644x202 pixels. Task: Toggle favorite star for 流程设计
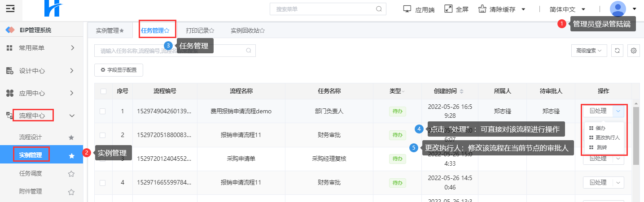tap(71, 138)
